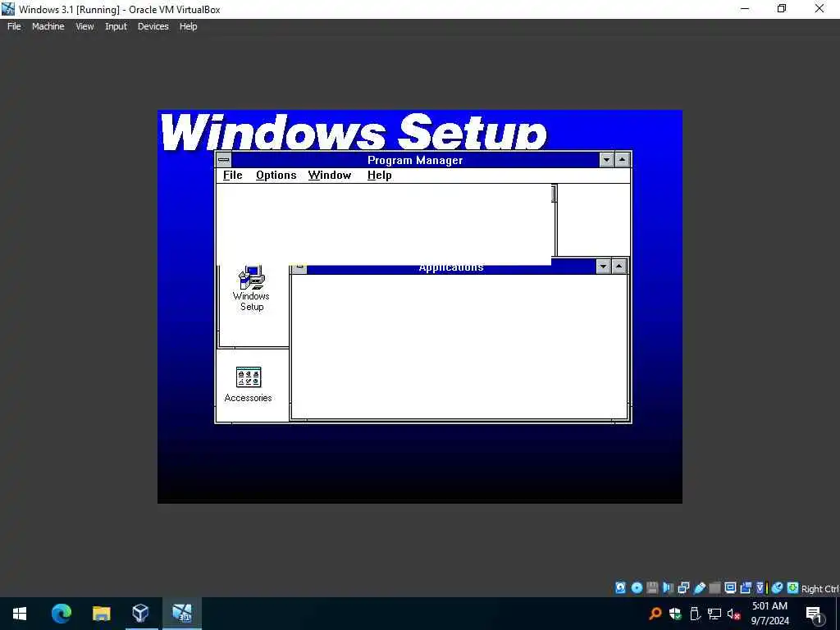Launch Microsoft Edge from taskbar
Viewport: 840px width, 630px height.
click(x=61, y=614)
